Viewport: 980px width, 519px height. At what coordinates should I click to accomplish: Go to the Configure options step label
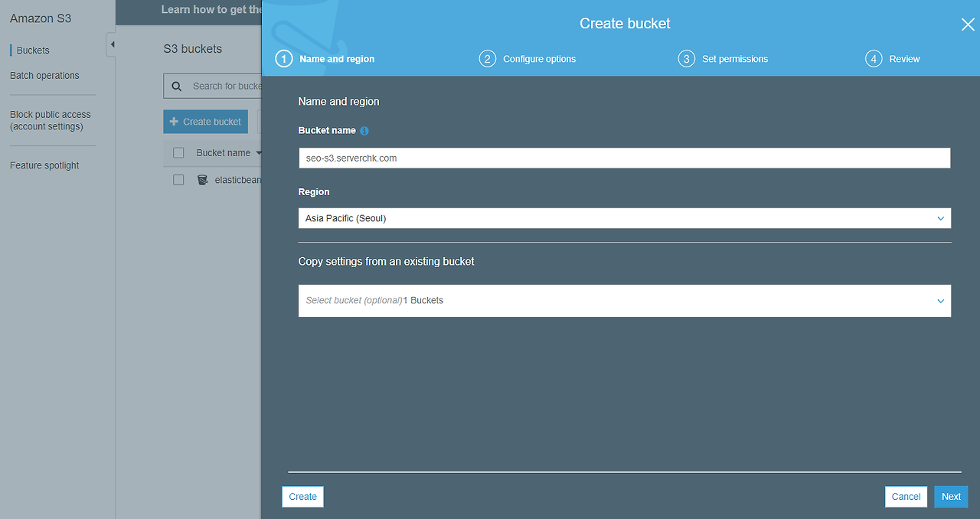point(539,59)
